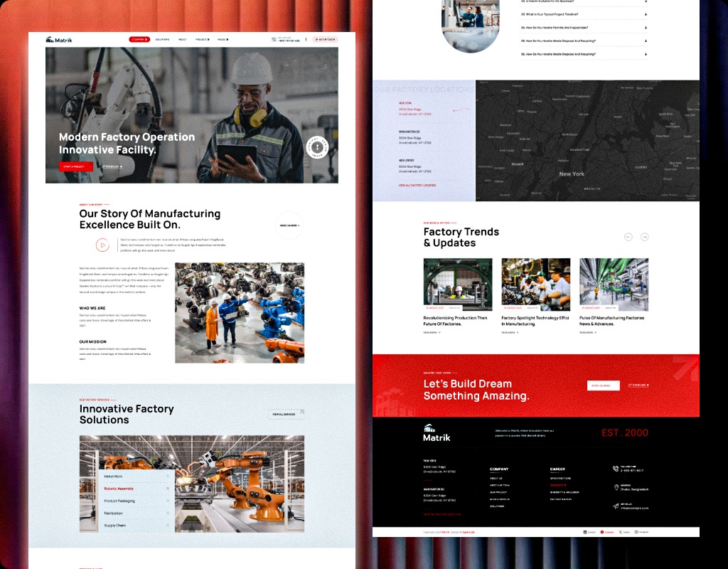This screenshot has width=728, height=569.
Task: Click the red Start A Project button
Action: coord(75,166)
